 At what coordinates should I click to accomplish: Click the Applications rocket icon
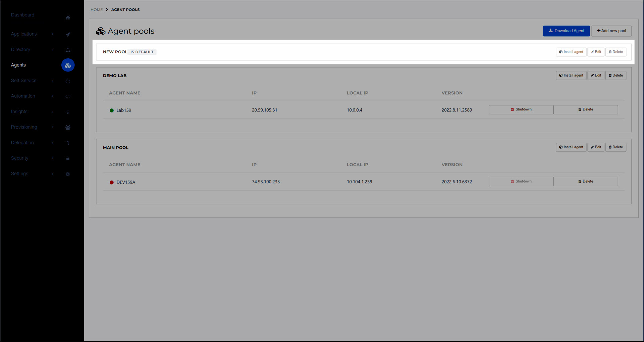68,34
